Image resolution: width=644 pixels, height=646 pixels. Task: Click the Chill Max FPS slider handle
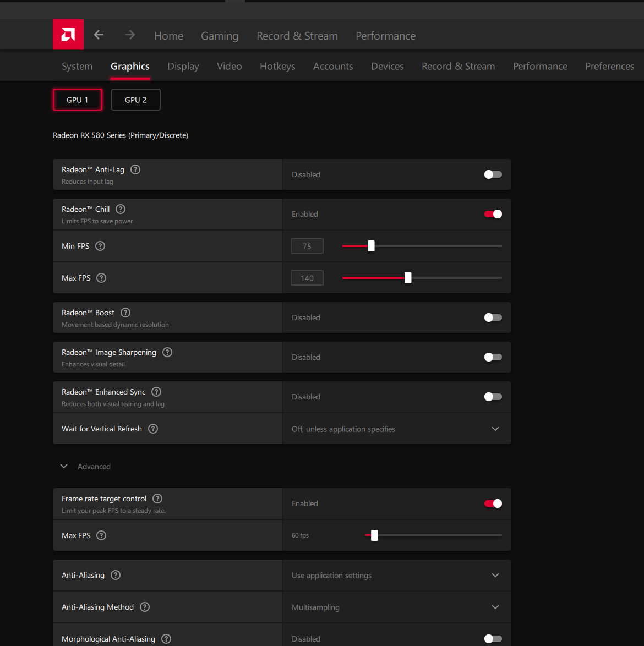coord(407,278)
